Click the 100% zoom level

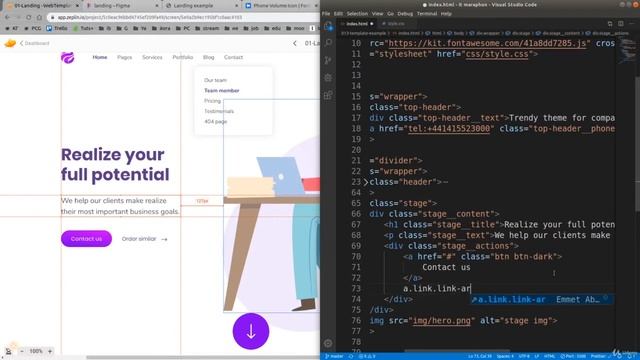pos(36,351)
